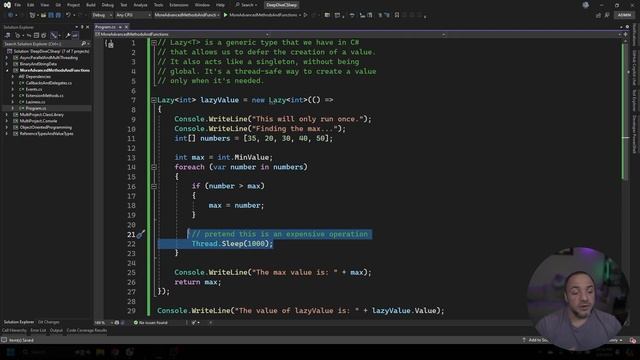Open the Error List tab
640x360 pixels.
click(x=38, y=330)
